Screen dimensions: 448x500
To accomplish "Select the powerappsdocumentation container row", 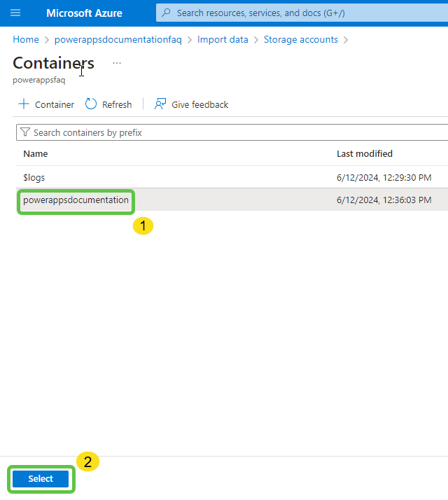I will click(x=76, y=200).
